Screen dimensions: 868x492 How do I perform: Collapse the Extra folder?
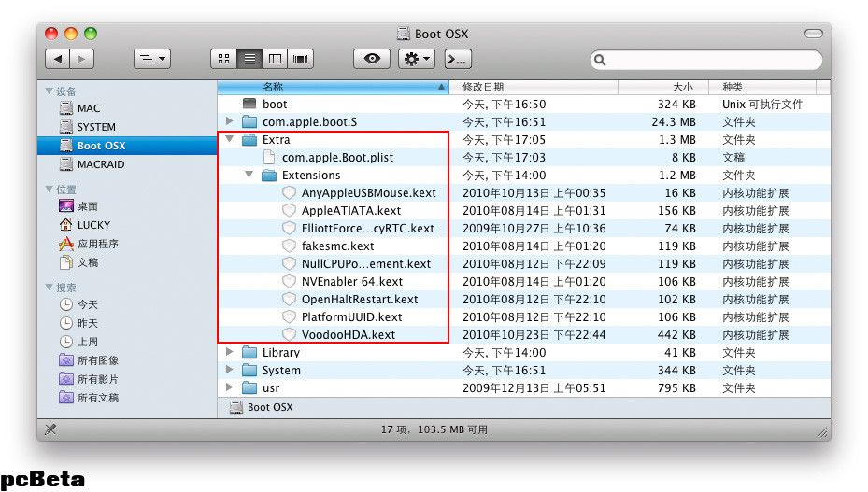[x=229, y=139]
